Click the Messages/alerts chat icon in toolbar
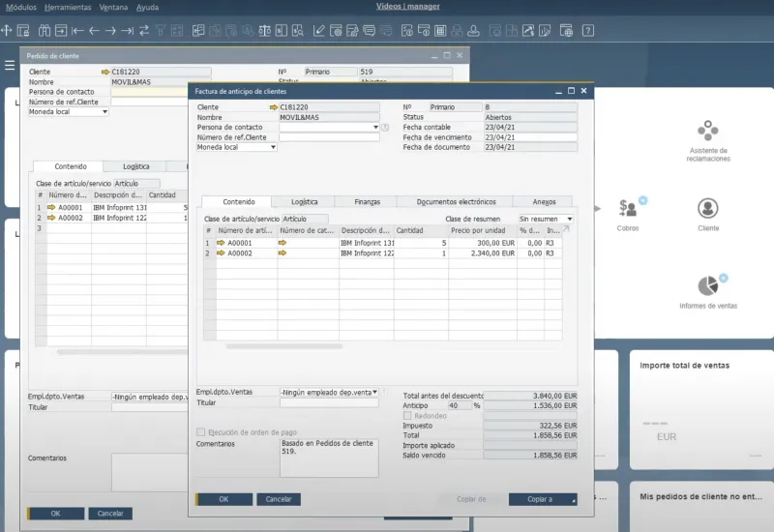Screen dimensions: 774x532 370,31
